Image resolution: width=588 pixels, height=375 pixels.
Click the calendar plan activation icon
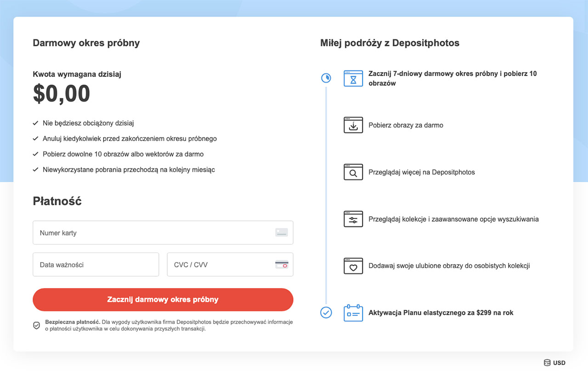coord(353,313)
